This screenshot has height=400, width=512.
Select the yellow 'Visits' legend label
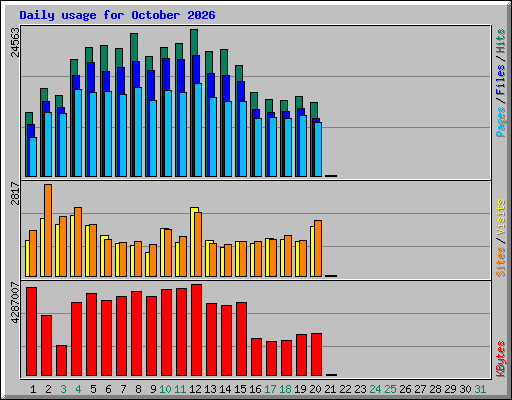pos(500,218)
